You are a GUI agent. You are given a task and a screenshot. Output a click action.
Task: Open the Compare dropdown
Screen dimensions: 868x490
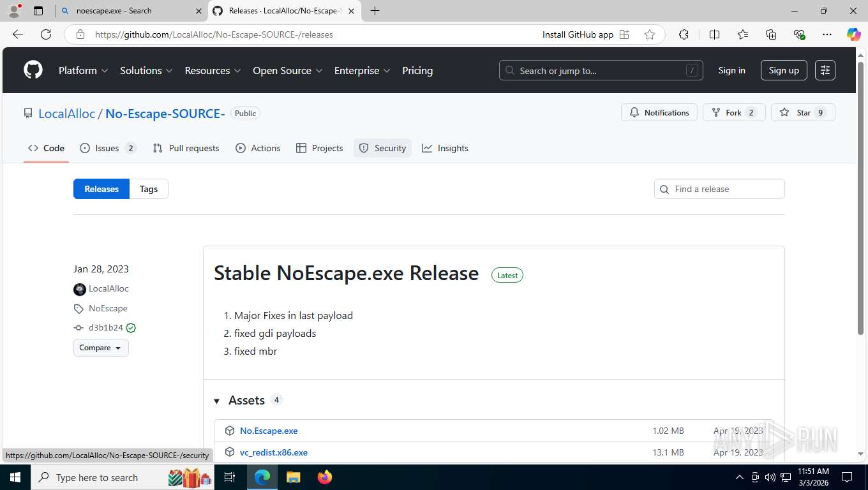coord(101,348)
